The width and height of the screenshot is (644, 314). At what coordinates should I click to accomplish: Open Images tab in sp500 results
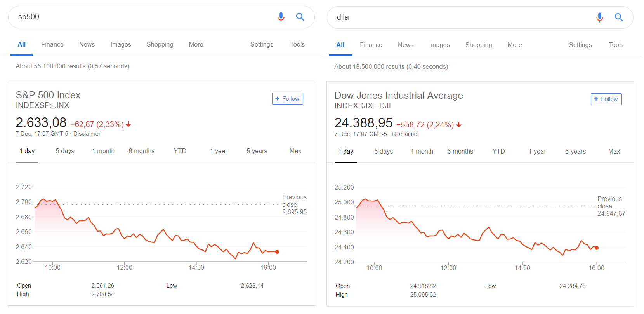121,44
